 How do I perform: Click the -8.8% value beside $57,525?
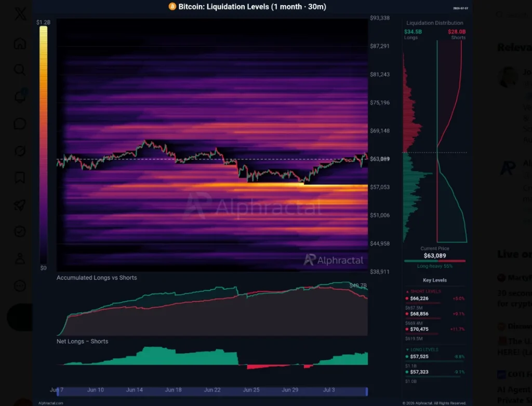coord(459,357)
